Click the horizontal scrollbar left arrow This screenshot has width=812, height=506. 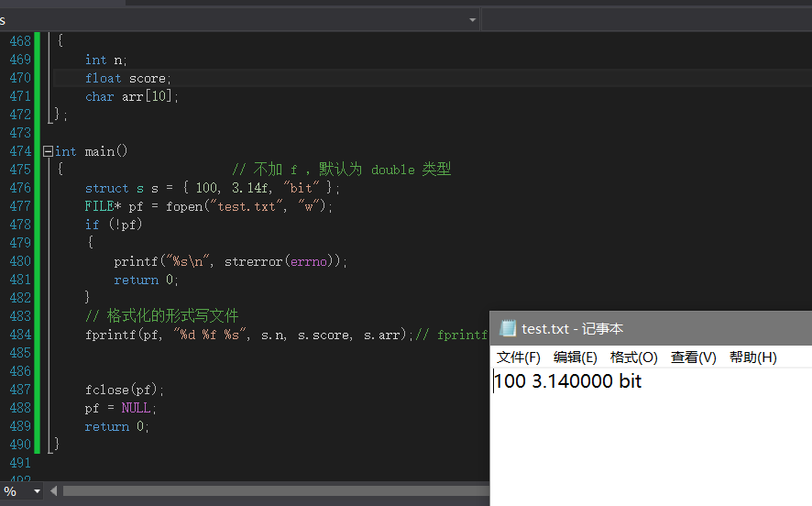tap(53, 490)
